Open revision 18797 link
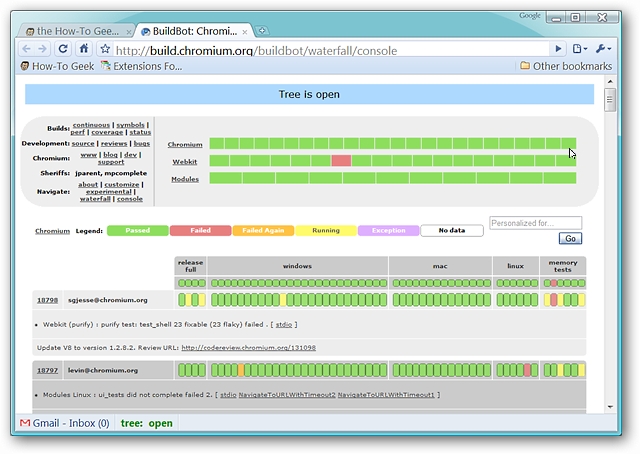 click(47, 370)
